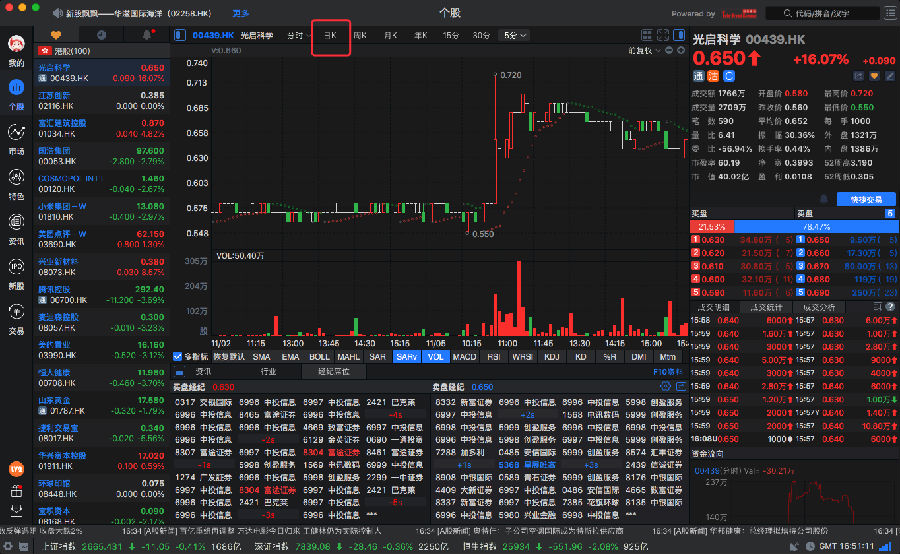Switch to the heart favorites watchlist tab

(x=56, y=35)
